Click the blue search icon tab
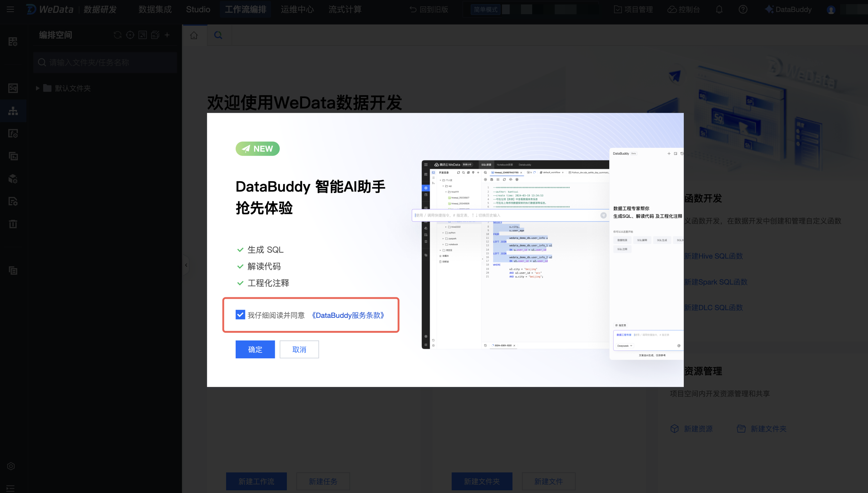The width and height of the screenshot is (868, 493). (218, 35)
